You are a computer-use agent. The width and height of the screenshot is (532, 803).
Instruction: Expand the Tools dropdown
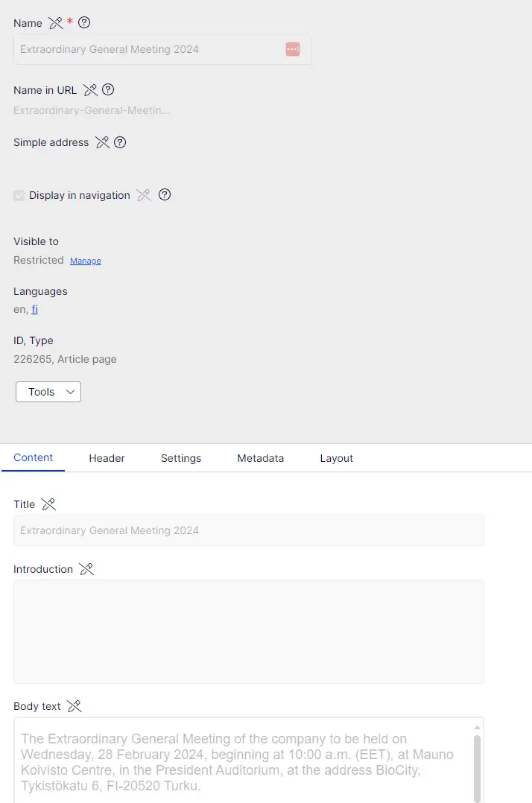[48, 392]
